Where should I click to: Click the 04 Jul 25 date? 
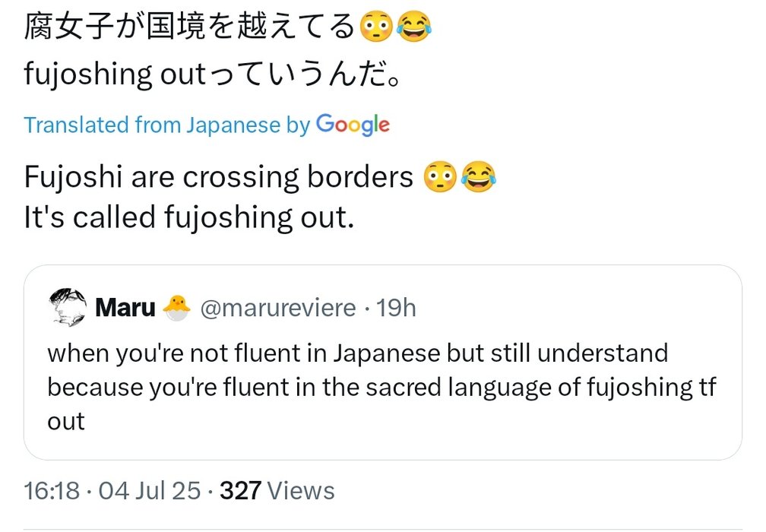(150, 490)
